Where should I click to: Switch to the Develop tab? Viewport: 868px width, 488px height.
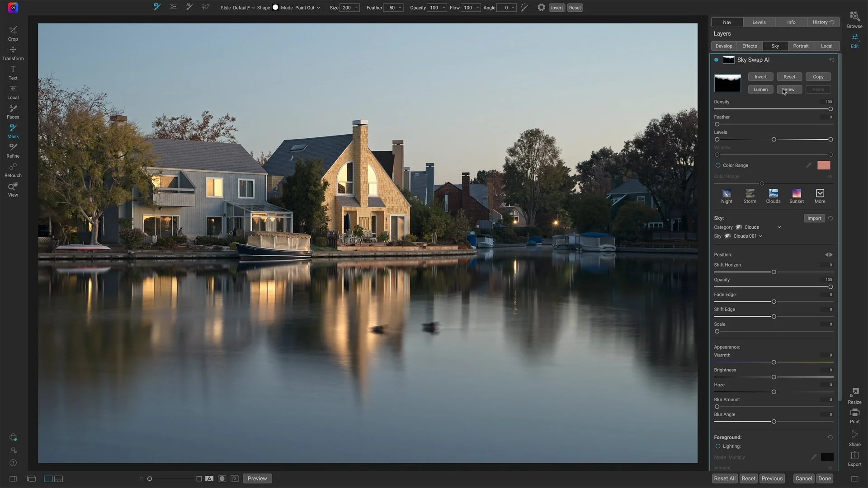tap(724, 46)
